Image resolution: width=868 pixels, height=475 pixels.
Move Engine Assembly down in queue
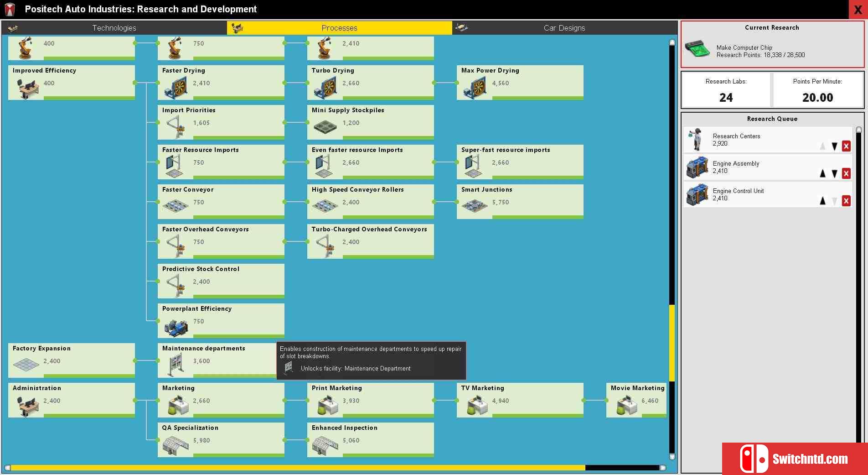(835, 174)
